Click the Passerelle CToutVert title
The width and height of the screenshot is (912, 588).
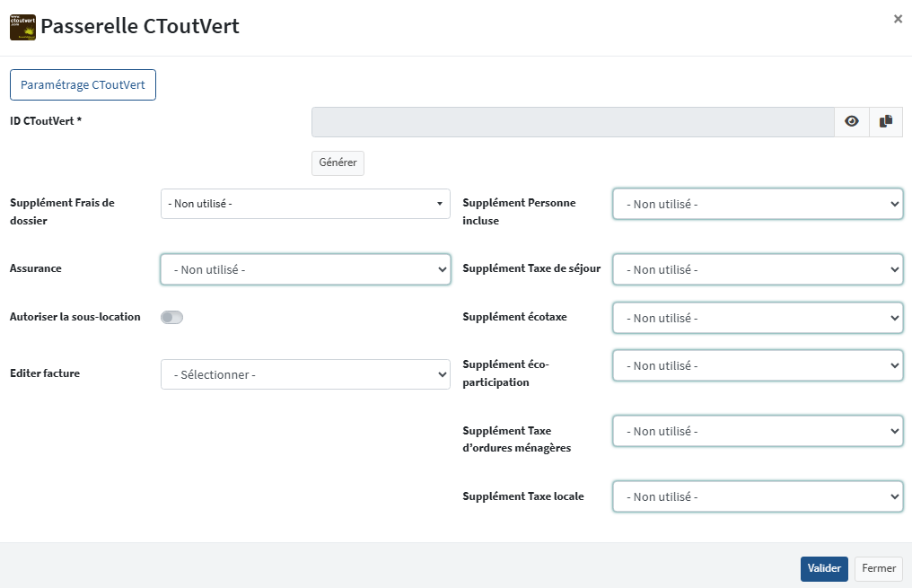coord(140,27)
